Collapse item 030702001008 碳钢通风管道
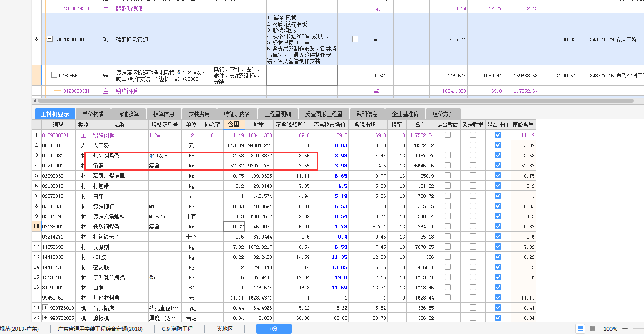This screenshot has height=334, width=644. click(50, 39)
